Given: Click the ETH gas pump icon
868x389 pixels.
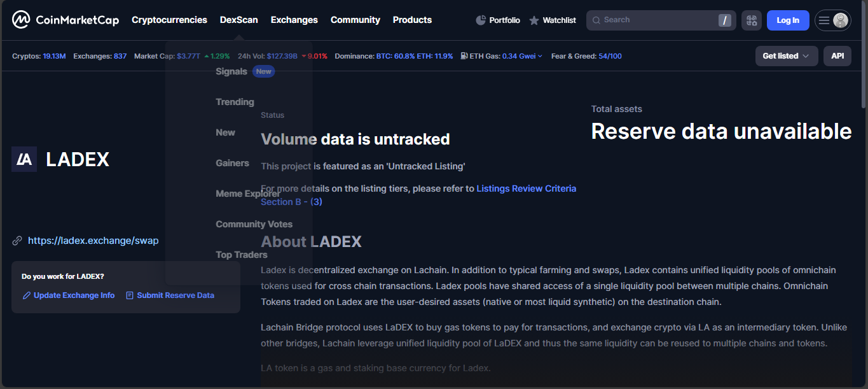Looking at the screenshot, I should tap(464, 56).
